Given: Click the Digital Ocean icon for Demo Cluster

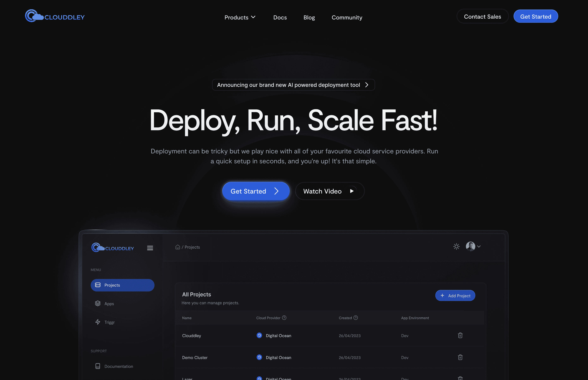Looking at the screenshot, I should [259, 357].
